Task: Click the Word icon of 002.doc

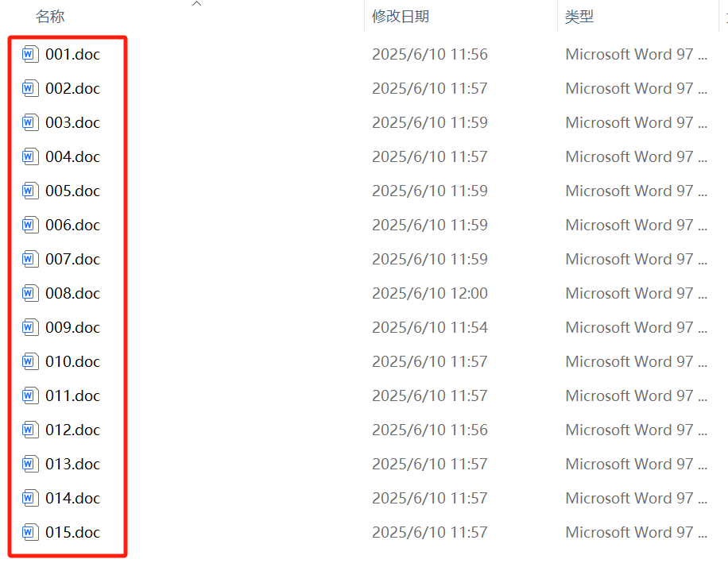Action: [x=29, y=88]
